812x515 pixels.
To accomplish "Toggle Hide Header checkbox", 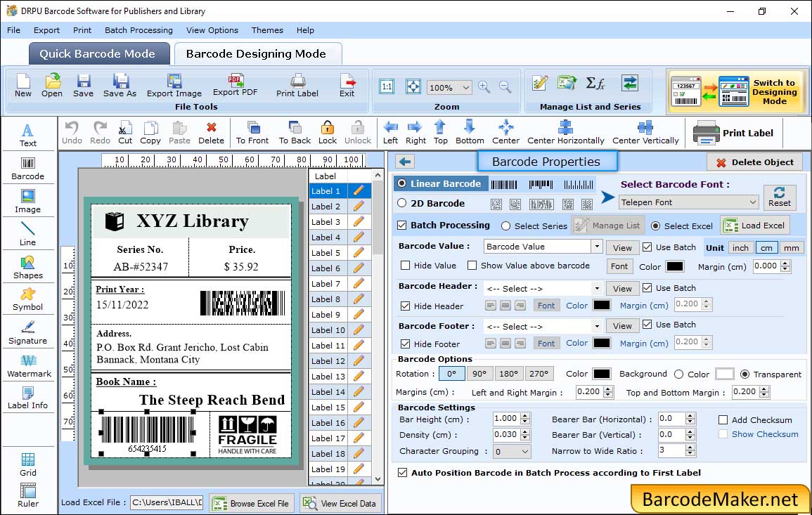I will point(406,306).
